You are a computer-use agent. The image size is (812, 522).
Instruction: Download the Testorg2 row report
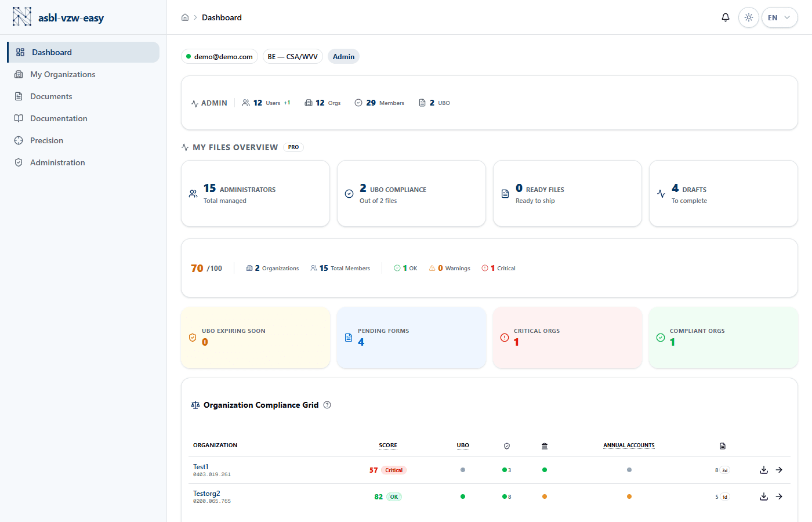[x=764, y=496]
